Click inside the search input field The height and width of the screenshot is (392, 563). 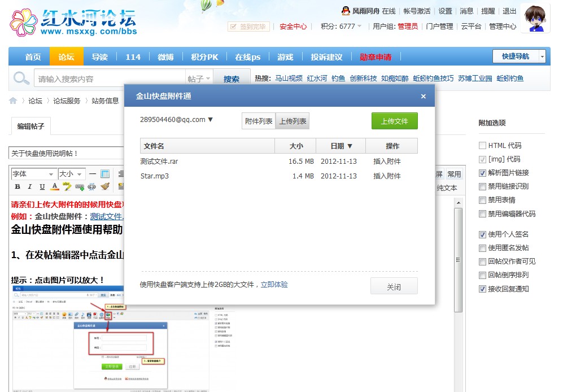(x=110, y=79)
